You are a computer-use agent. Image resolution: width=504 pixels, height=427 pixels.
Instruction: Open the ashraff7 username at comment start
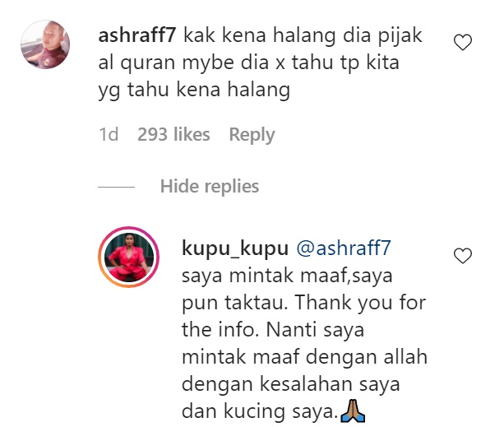pyautogui.click(x=137, y=35)
